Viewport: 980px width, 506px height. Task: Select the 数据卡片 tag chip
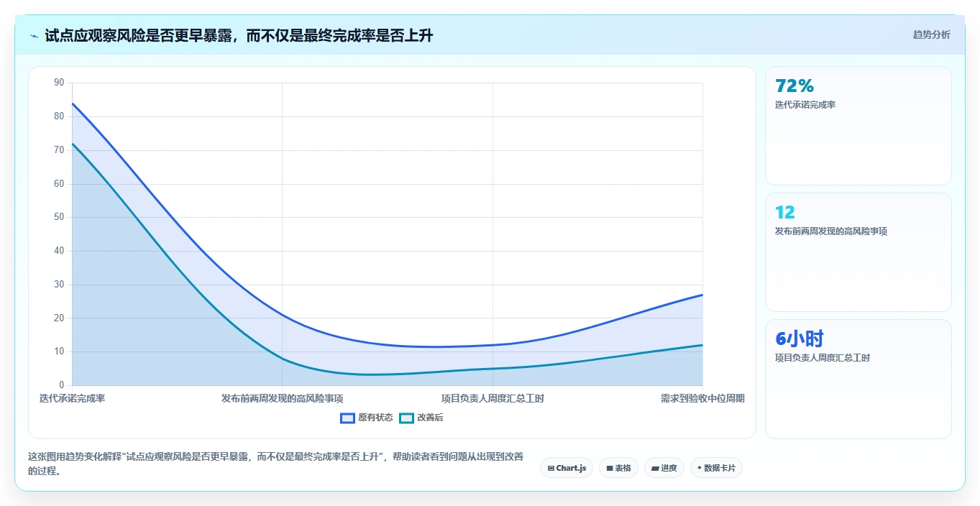coord(716,468)
